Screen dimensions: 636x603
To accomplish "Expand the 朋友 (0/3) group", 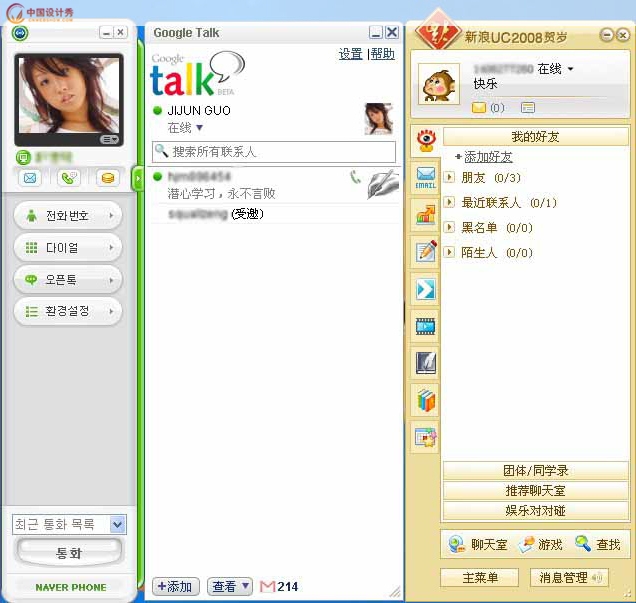I will pyautogui.click(x=449, y=177).
